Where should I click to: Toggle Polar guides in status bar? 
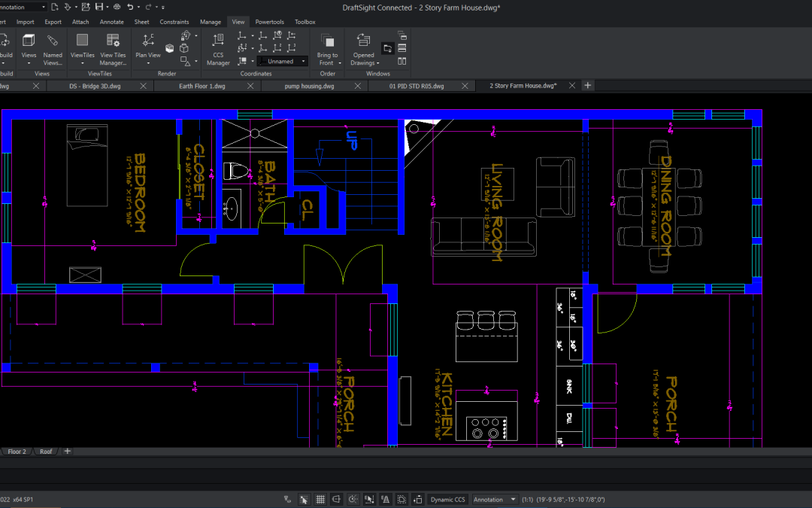[353, 500]
